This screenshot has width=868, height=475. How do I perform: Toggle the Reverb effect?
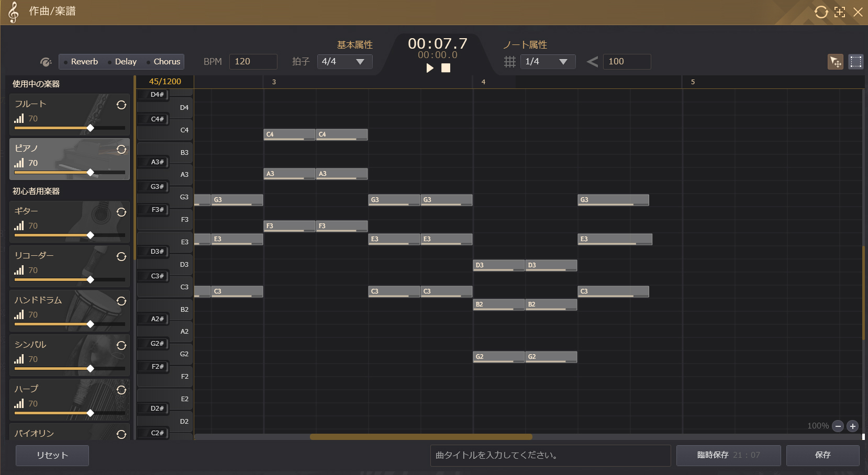(81, 62)
